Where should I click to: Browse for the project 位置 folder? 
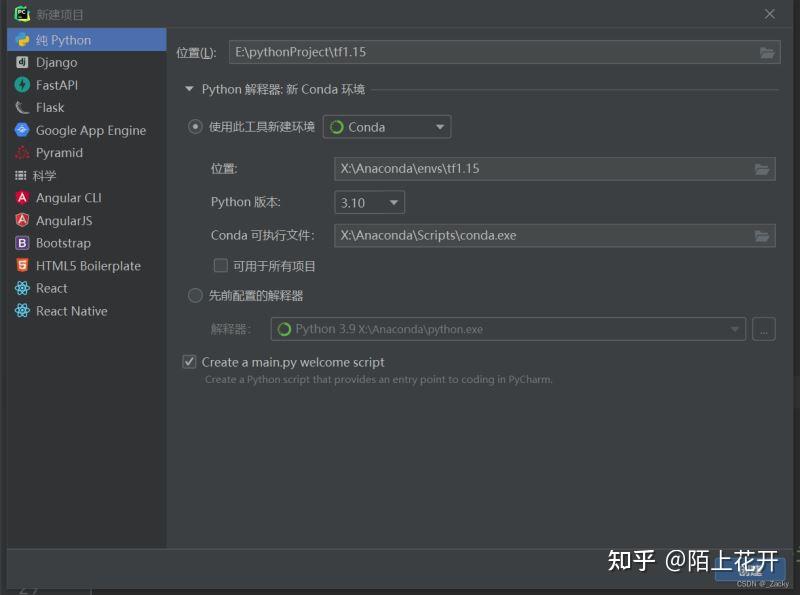pyautogui.click(x=767, y=51)
